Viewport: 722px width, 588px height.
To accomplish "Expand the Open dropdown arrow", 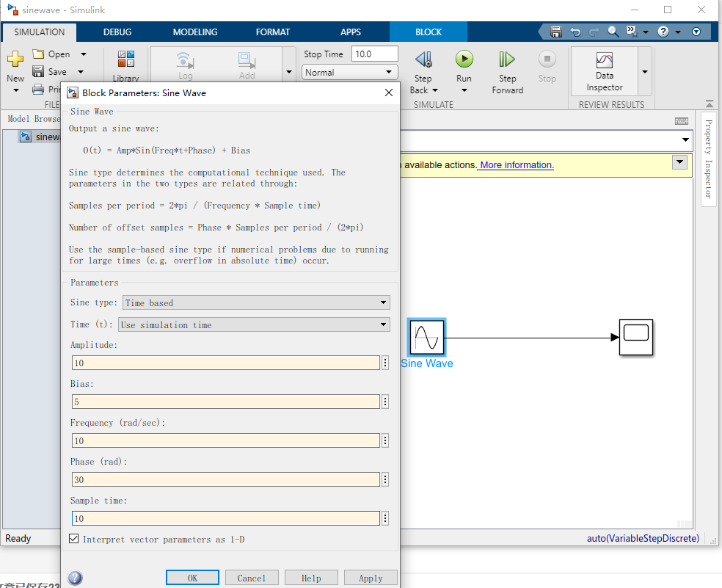I will tap(84, 54).
